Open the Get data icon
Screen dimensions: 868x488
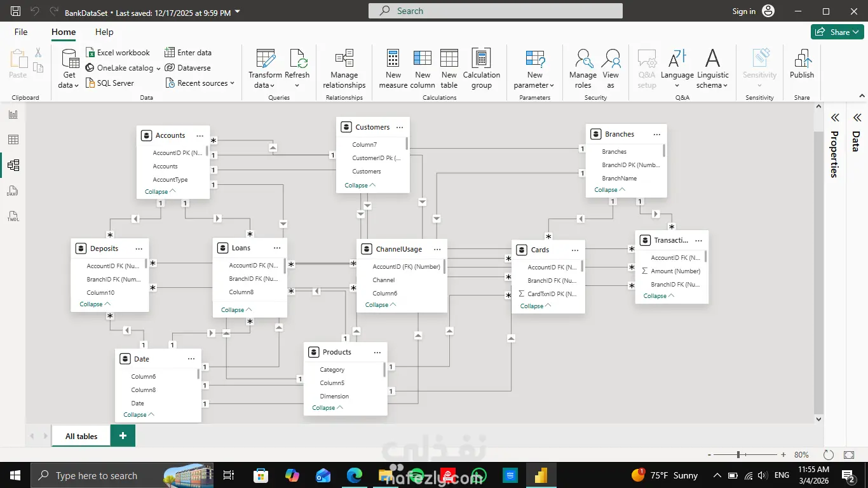(69, 60)
